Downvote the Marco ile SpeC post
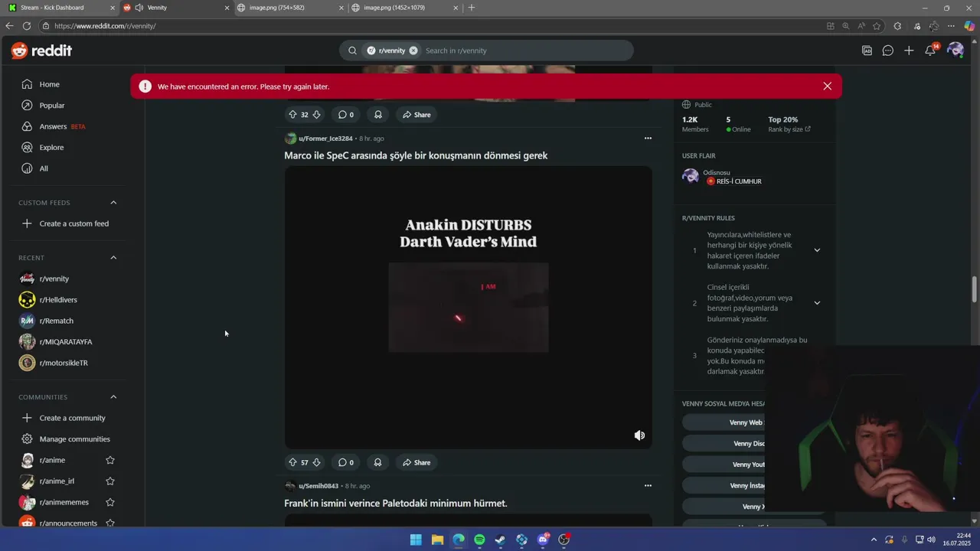This screenshot has width=980, height=551. [x=316, y=462]
